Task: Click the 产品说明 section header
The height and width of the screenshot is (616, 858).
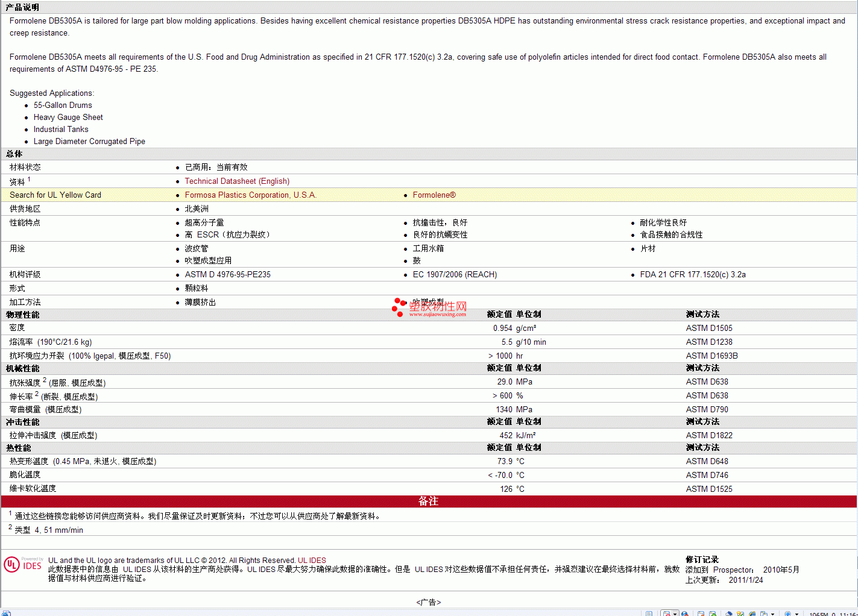Action: pos(23,7)
